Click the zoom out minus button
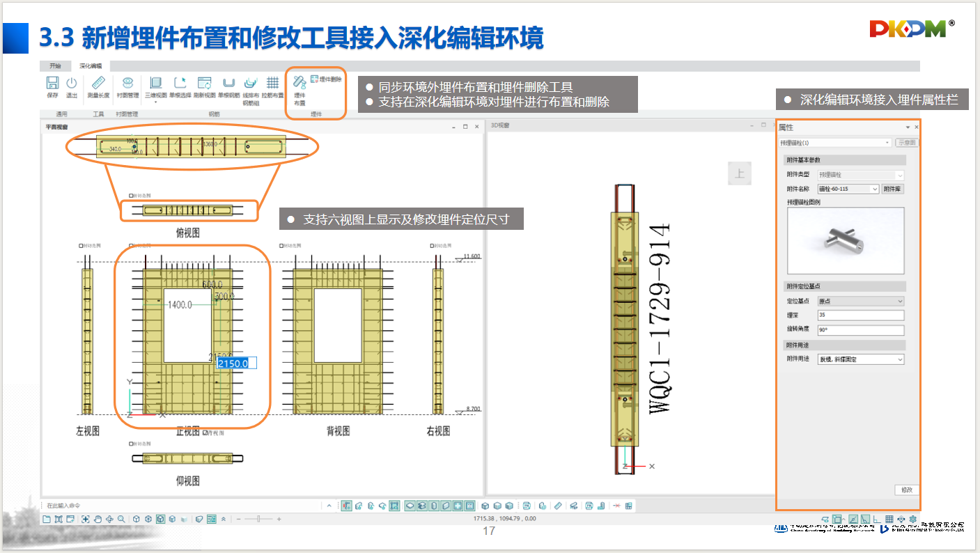Image resolution: width=980 pixels, height=553 pixels. (238, 519)
